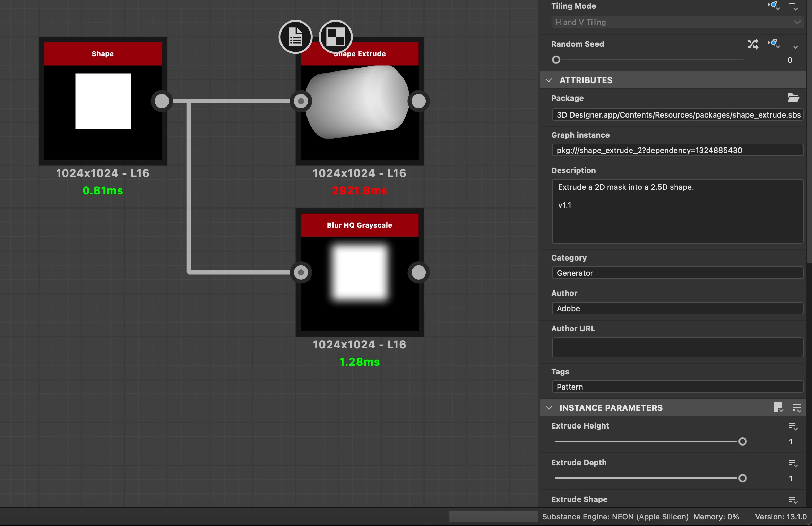Open Extrude Depth parameter options menu icon
The image size is (812, 526).
click(x=793, y=463)
